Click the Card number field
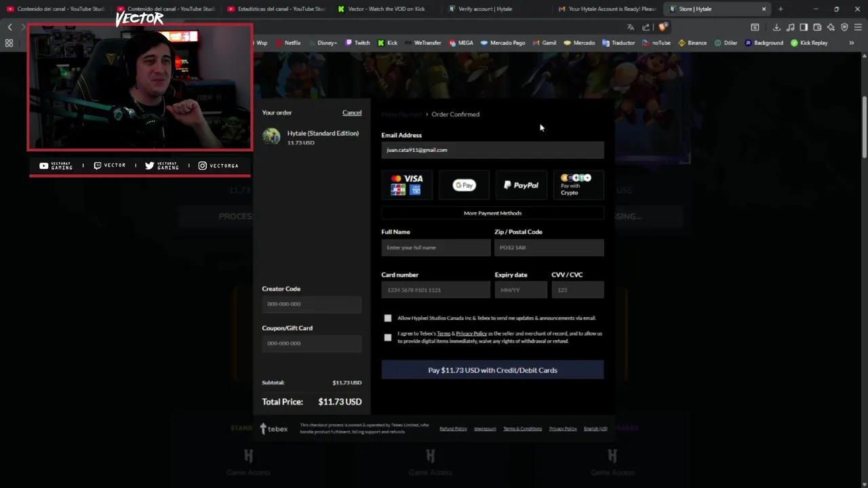The width and height of the screenshot is (868, 488). pyautogui.click(x=436, y=290)
